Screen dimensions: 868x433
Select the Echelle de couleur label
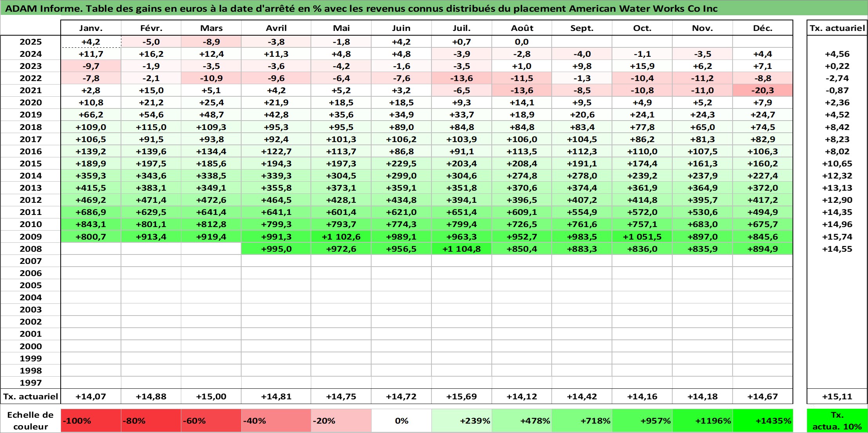pos(31,421)
